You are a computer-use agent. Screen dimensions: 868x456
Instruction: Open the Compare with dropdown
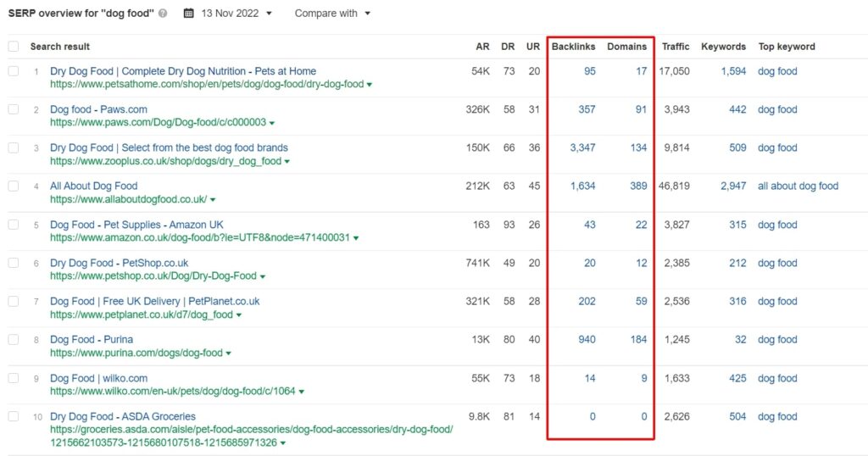(332, 14)
